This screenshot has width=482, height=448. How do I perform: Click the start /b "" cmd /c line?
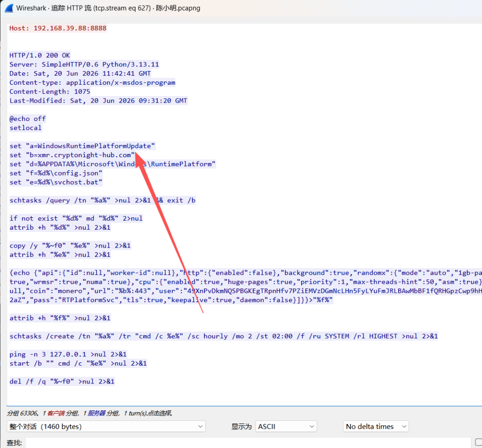[78, 363]
